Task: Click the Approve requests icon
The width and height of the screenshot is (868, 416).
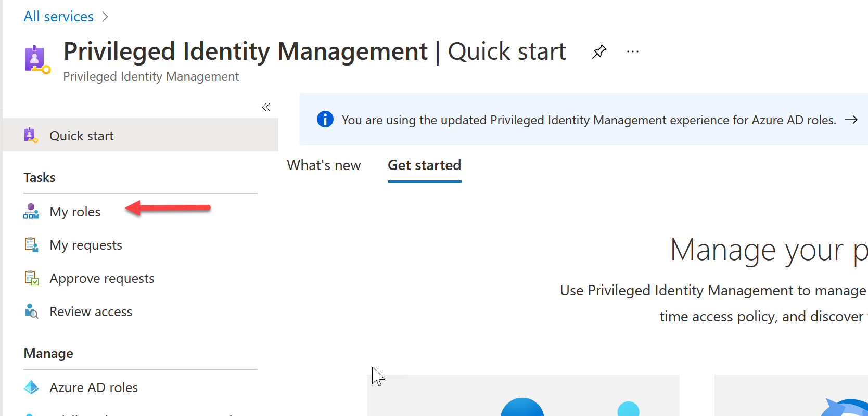Action: (31, 278)
